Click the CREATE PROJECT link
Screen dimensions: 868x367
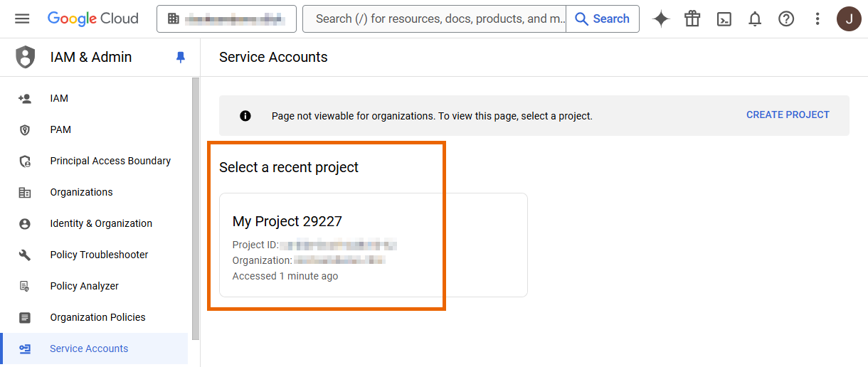[788, 115]
